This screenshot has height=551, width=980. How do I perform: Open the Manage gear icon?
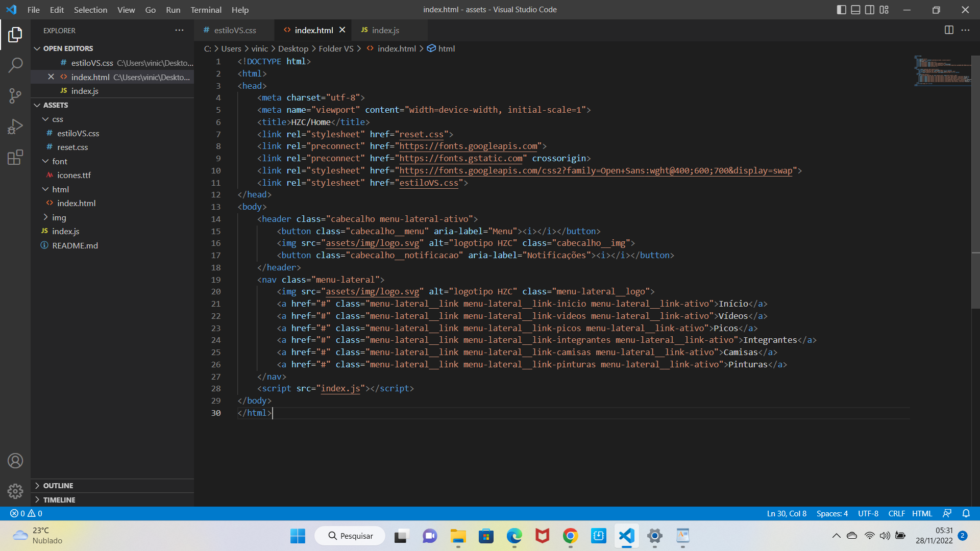[x=15, y=491]
